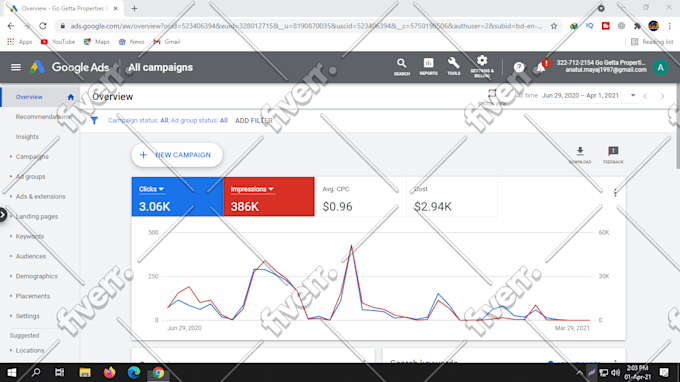Open the hamburger main menu
Image resolution: width=680 pixels, height=382 pixels.
pos(16,67)
